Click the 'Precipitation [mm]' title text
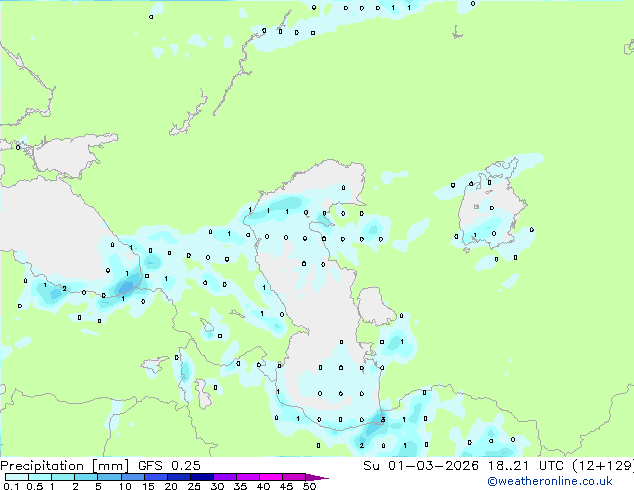 click(64, 466)
